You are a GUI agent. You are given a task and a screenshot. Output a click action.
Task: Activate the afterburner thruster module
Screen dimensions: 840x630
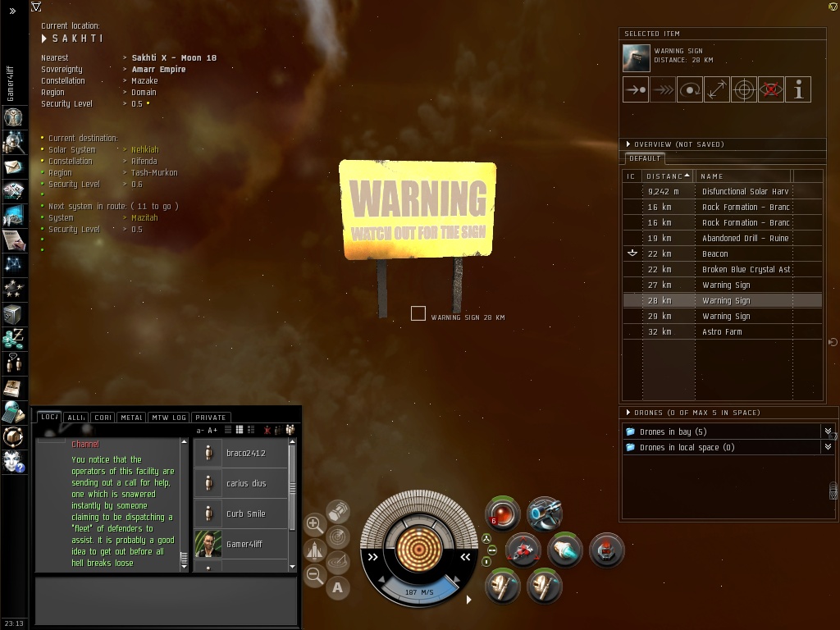pos(564,550)
